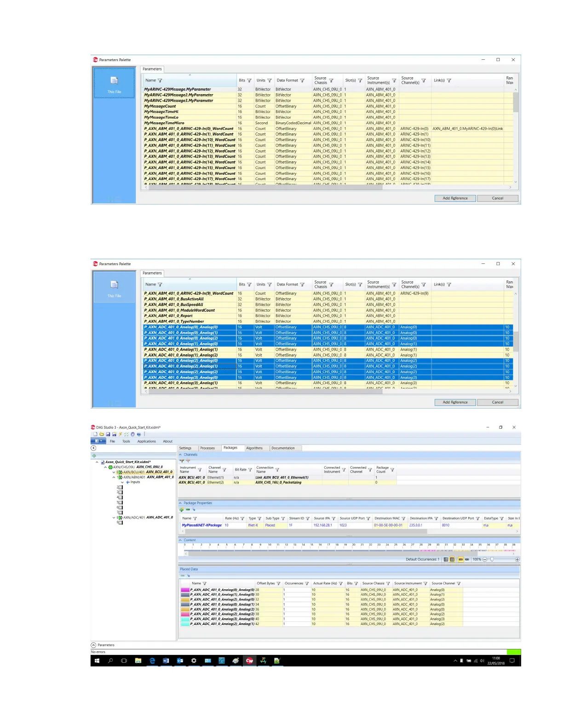Click Cancel in the first Parameters Palette
The image size is (563, 728).
(497, 198)
